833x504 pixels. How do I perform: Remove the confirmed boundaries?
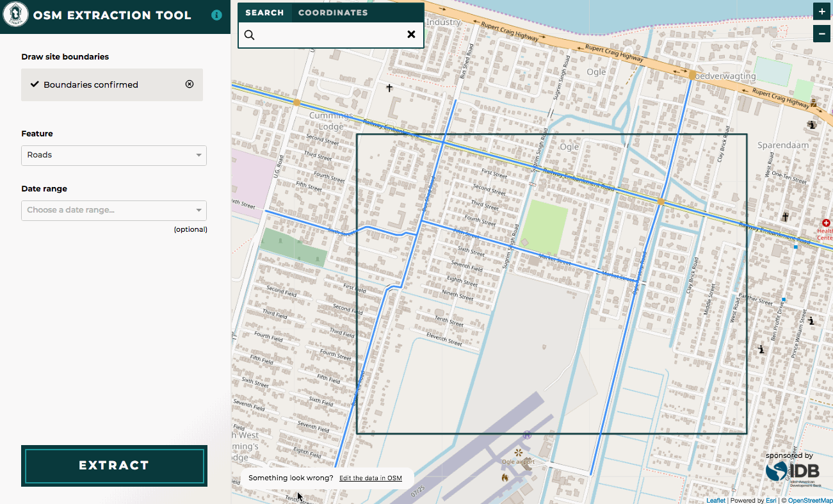[190, 84]
